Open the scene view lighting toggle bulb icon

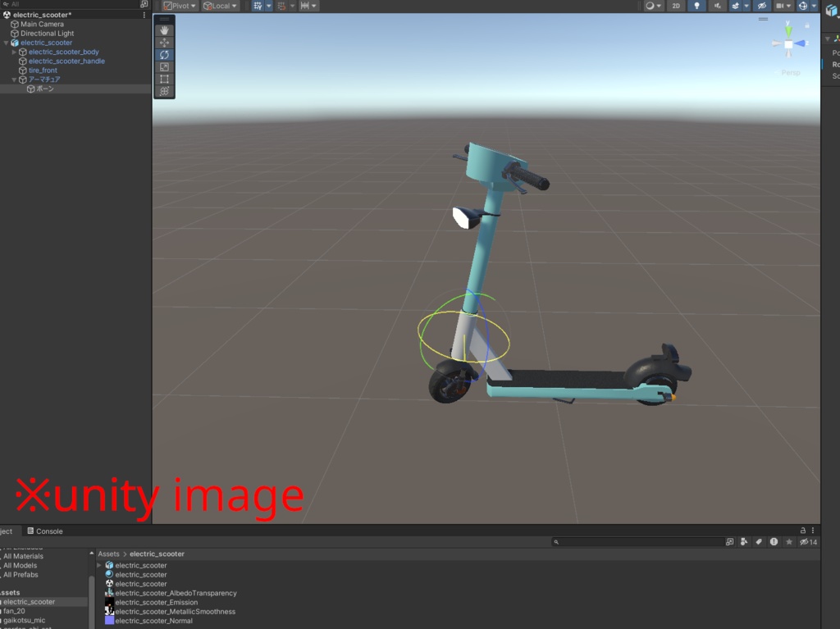click(x=696, y=6)
